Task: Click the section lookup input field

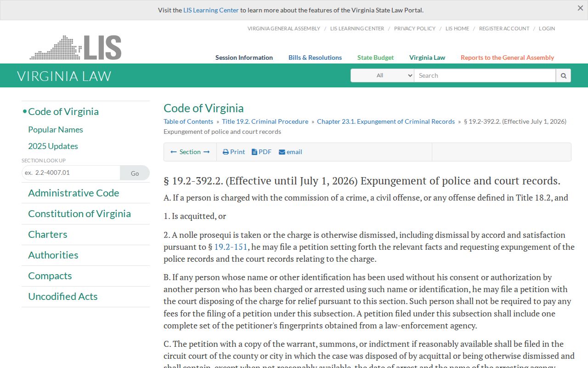Action: (71, 172)
